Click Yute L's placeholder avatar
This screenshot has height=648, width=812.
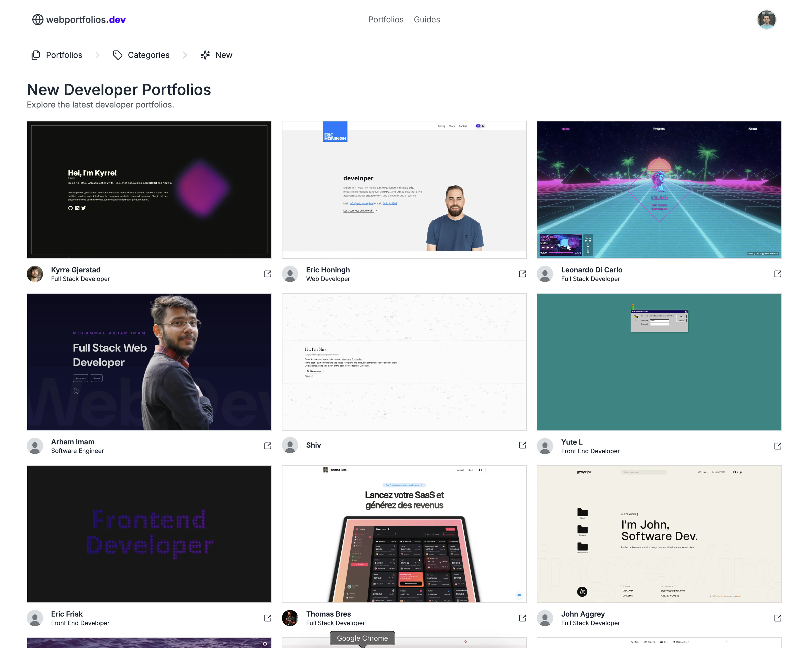pos(545,446)
